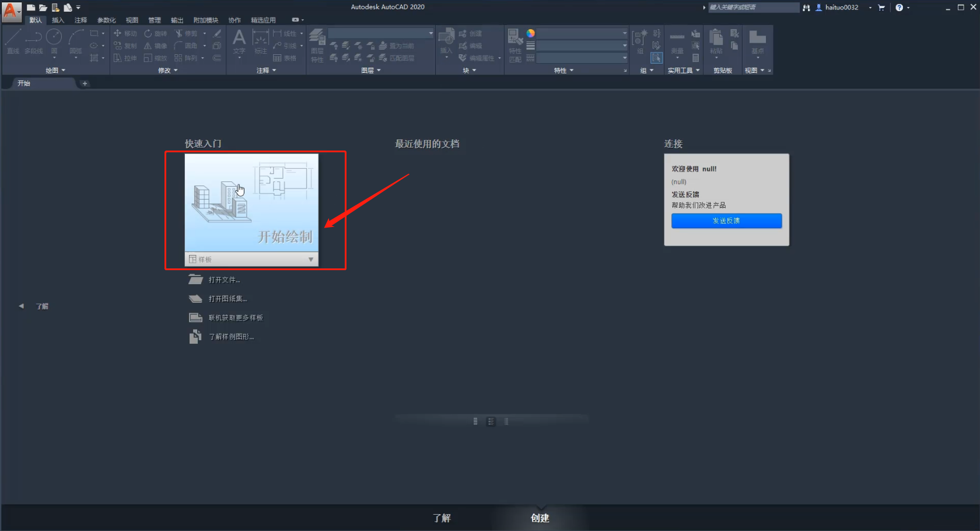Image resolution: width=980 pixels, height=531 pixels.
Task: Click the help question mark icon
Action: point(899,8)
